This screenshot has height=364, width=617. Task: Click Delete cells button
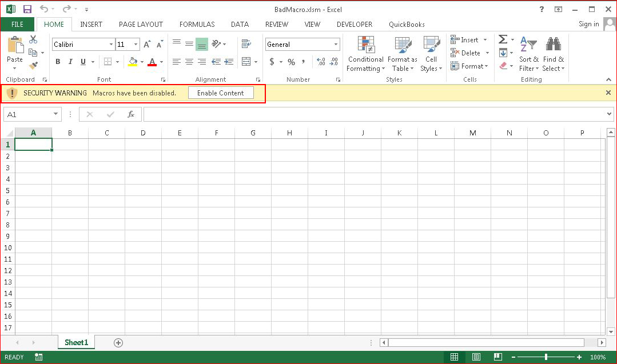click(465, 53)
